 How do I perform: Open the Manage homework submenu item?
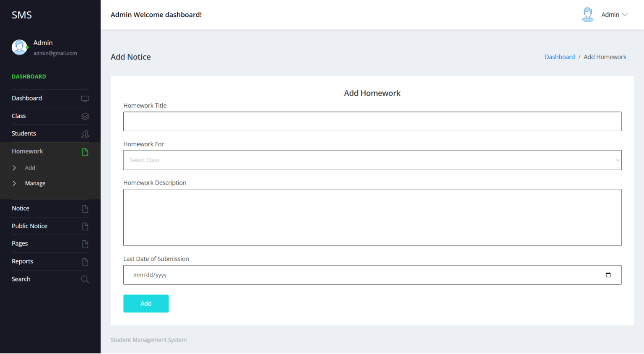35,183
